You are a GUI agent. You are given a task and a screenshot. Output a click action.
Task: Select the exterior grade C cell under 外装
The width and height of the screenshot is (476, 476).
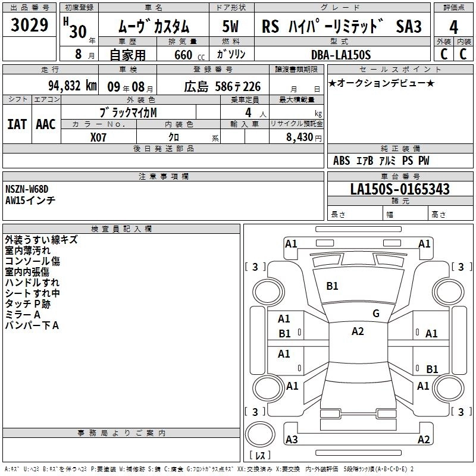click(443, 54)
